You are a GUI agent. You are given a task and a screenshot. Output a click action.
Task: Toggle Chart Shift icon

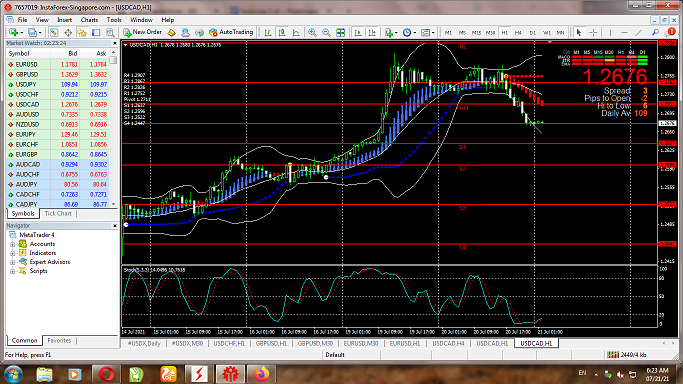[x=372, y=32]
